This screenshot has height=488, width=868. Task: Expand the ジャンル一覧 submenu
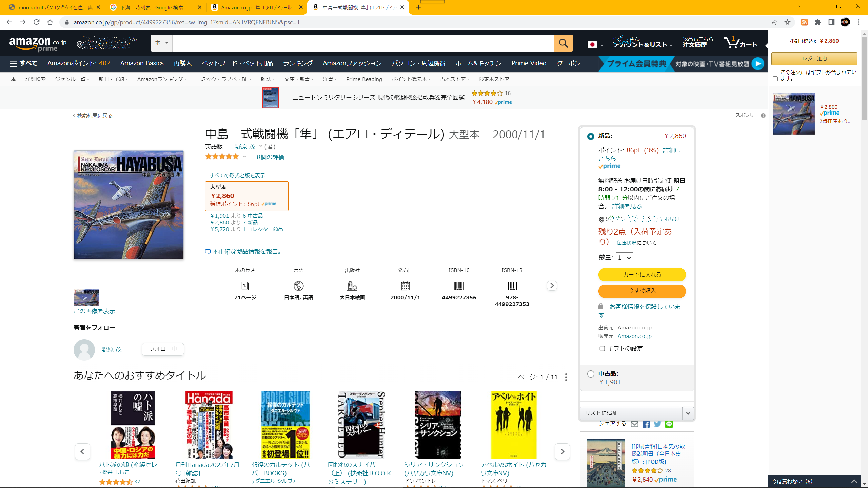[72, 79]
